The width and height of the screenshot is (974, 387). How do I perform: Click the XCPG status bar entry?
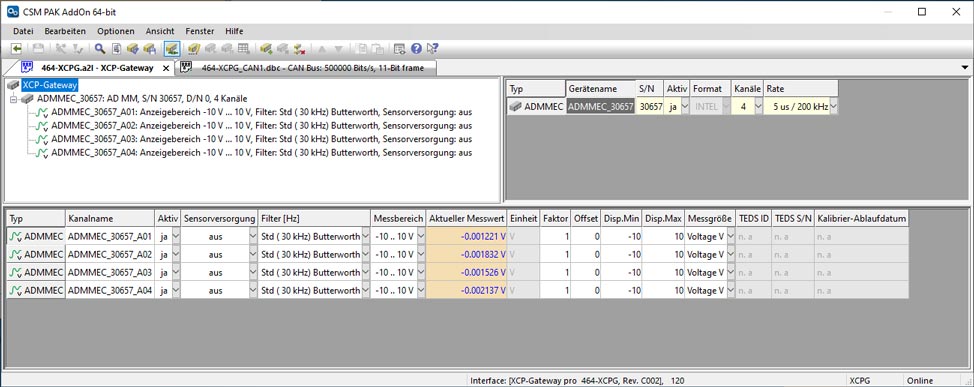[x=860, y=381]
